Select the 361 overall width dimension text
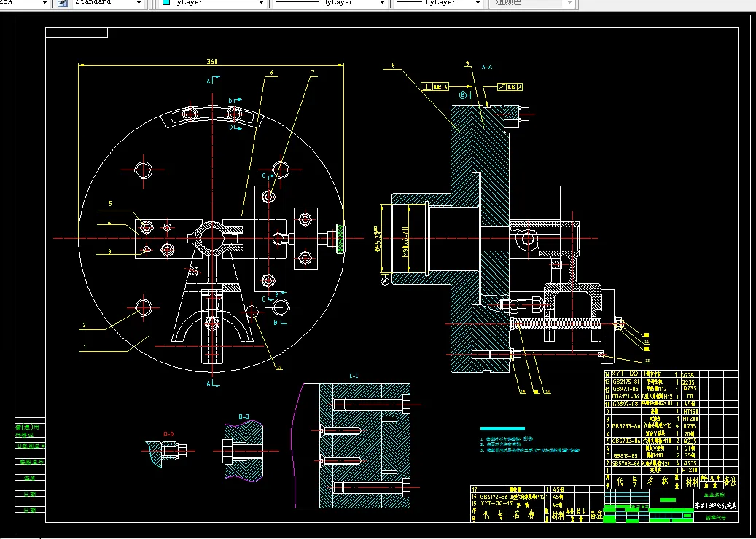 [x=211, y=61]
